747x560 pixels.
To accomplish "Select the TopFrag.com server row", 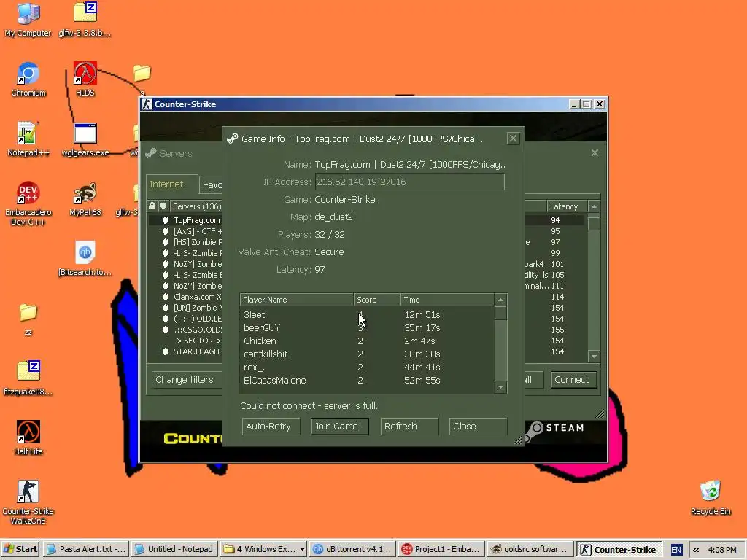I will point(185,220).
